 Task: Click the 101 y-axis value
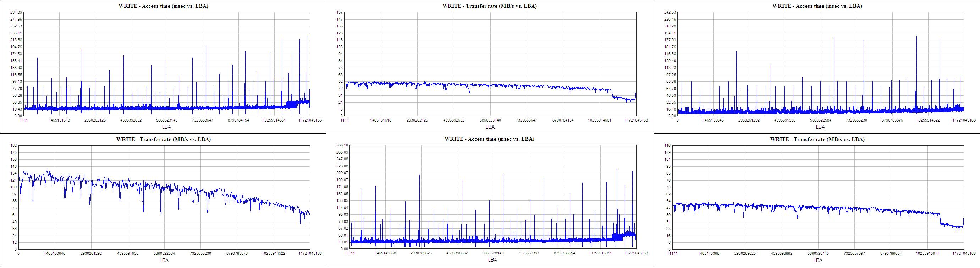click(667, 159)
